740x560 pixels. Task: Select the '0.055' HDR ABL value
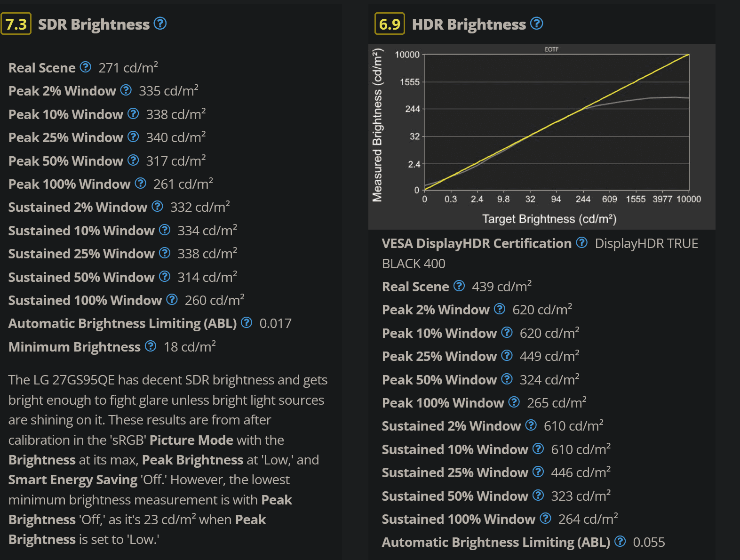click(x=649, y=542)
